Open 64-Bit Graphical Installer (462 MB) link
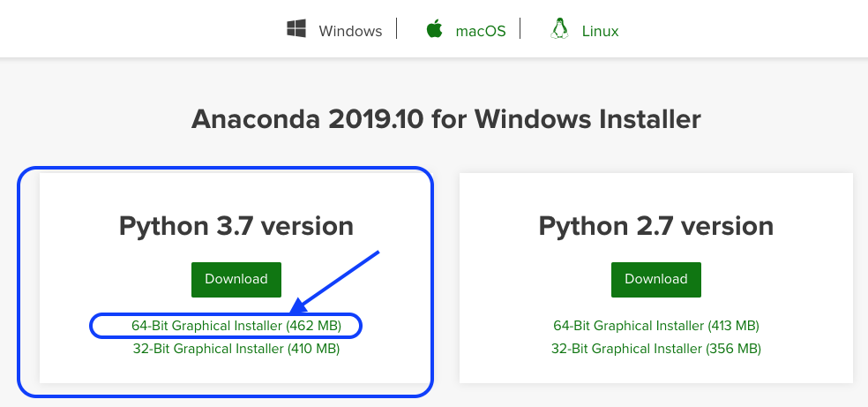Viewport: 868px width, 407px height. click(x=236, y=326)
